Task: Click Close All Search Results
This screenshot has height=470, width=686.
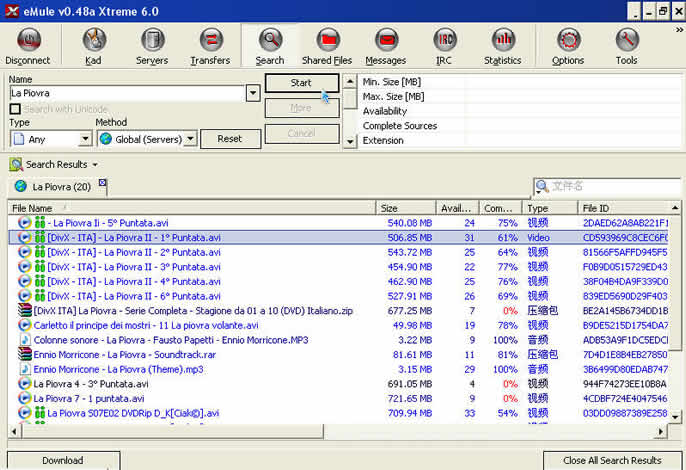Action: 612,460
